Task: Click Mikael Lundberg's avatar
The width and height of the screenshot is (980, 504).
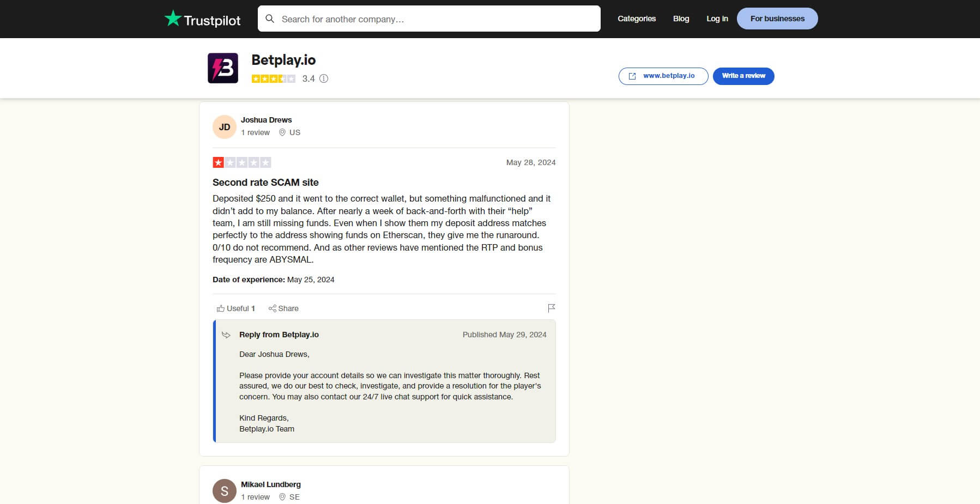Action: [225, 490]
